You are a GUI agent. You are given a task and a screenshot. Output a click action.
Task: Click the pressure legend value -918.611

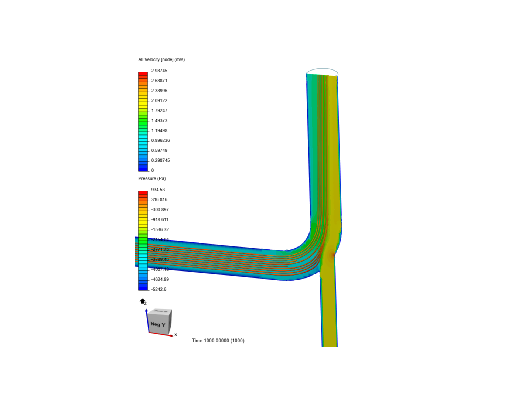click(160, 219)
